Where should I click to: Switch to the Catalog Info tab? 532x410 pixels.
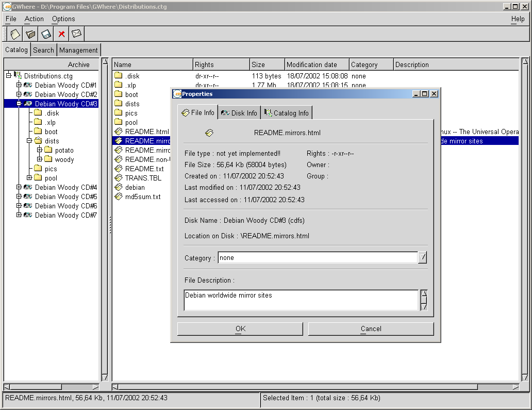pos(287,113)
